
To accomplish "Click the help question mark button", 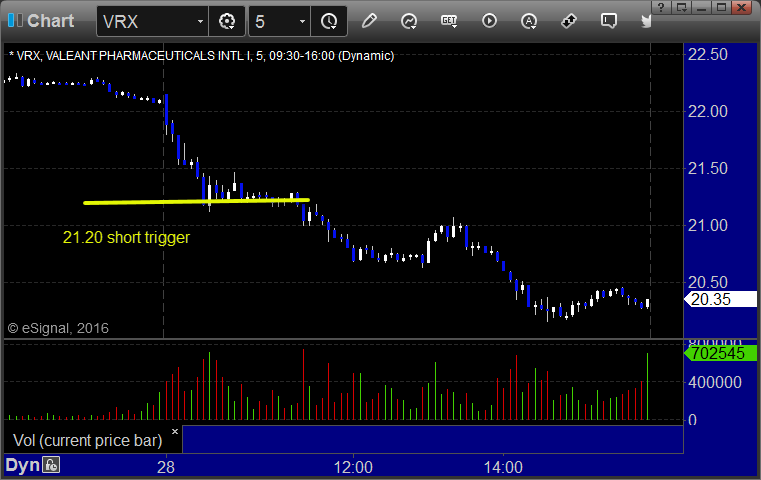I will pyautogui.click(x=662, y=7).
